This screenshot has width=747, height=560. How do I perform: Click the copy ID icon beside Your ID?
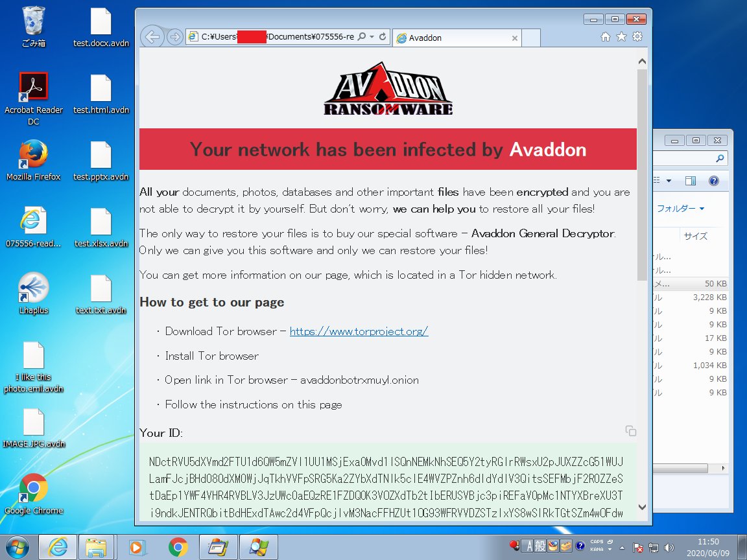(631, 431)
